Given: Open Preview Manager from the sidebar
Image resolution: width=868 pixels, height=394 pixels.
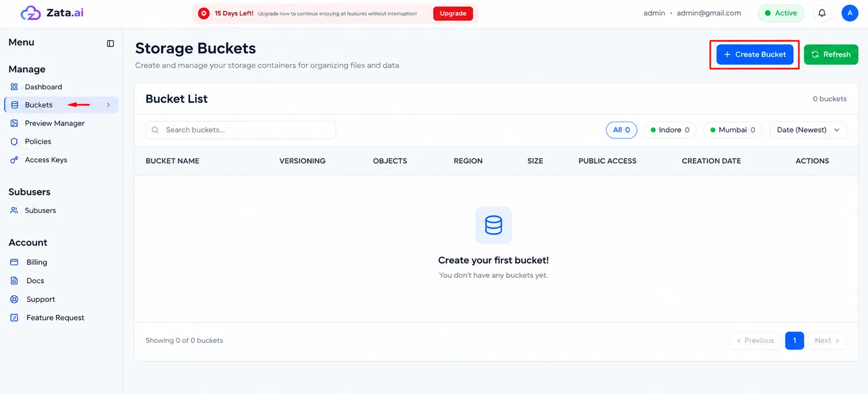Looking at the screenshot, I should pos(55,123).
